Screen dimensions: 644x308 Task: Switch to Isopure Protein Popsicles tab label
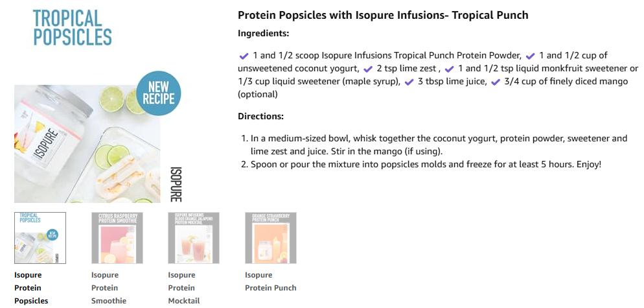[x=31, y=288]
